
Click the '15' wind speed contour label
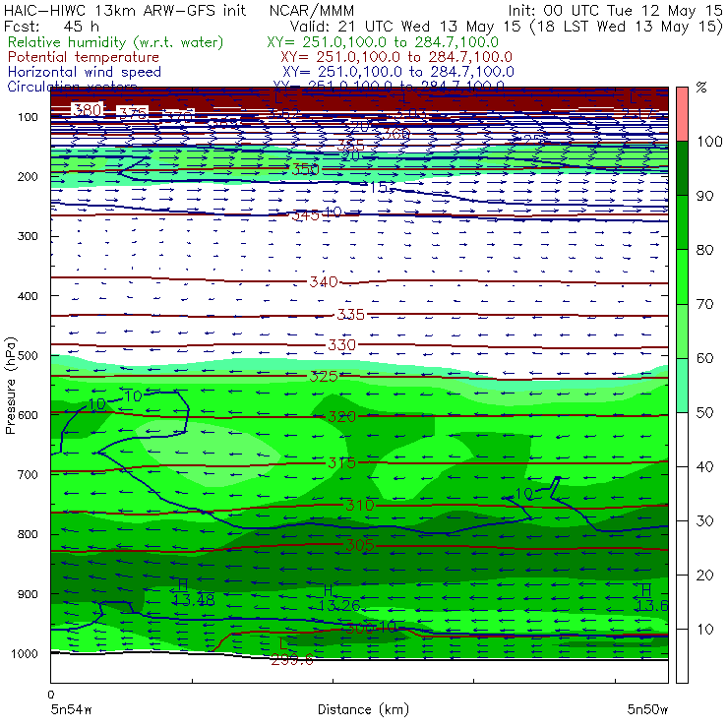click(380, 187)
